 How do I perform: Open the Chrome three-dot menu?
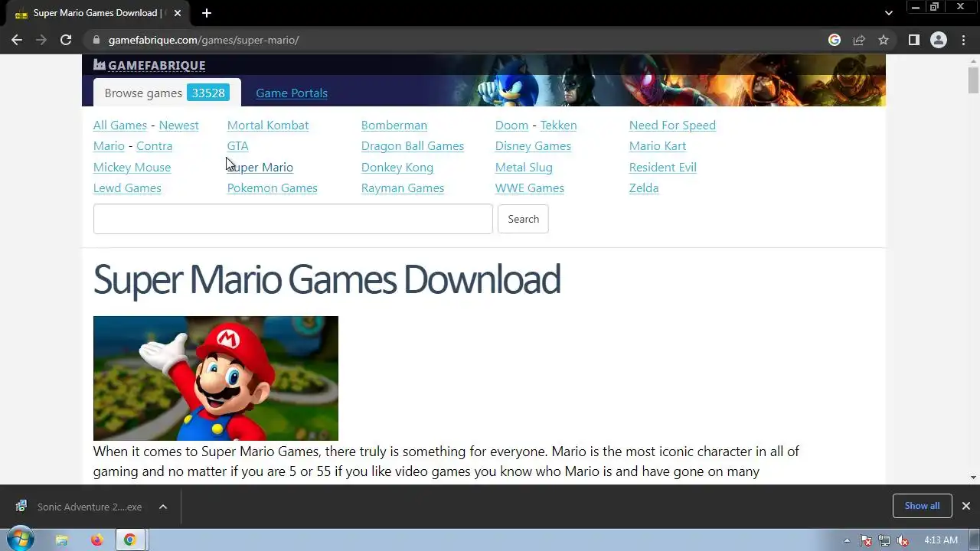(963, 40)
